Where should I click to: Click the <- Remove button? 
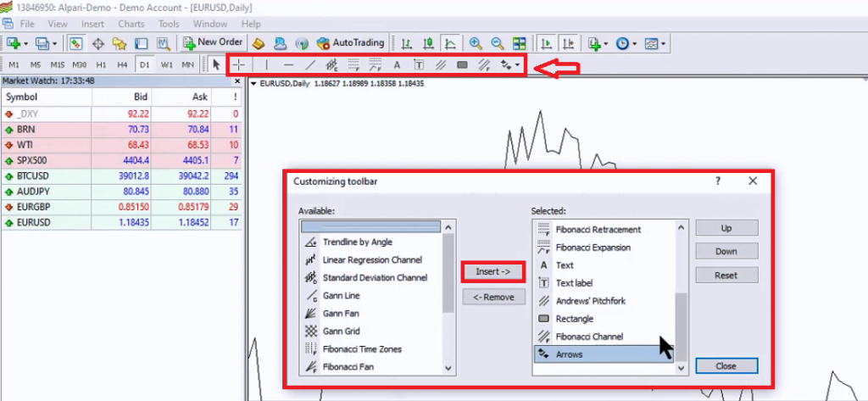(493, 297)
